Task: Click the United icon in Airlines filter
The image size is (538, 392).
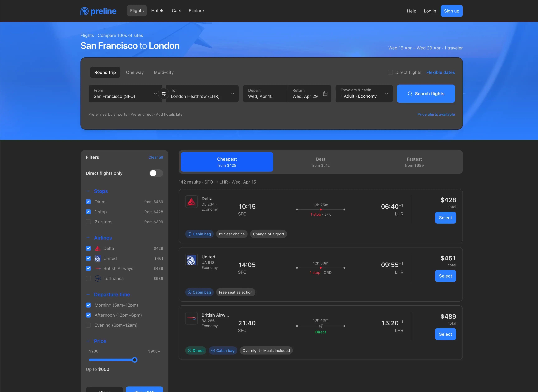Action: pos(98,258)
